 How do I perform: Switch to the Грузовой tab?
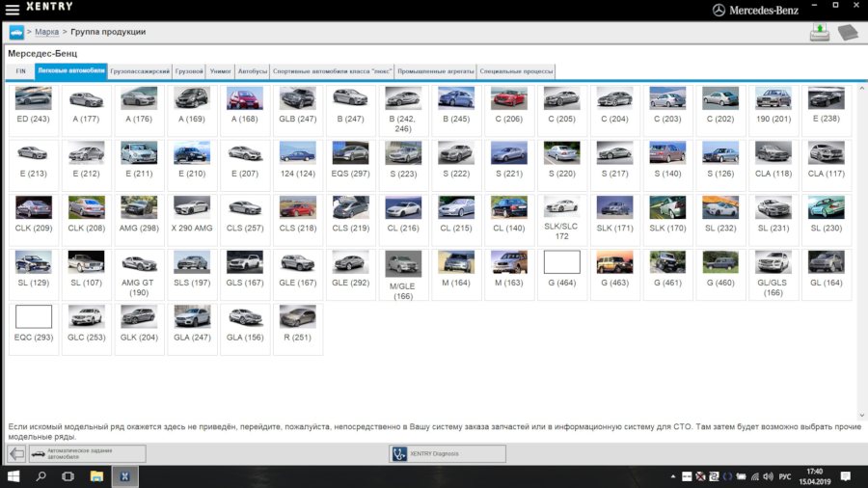pyautogui.click(x=189, y=71)
